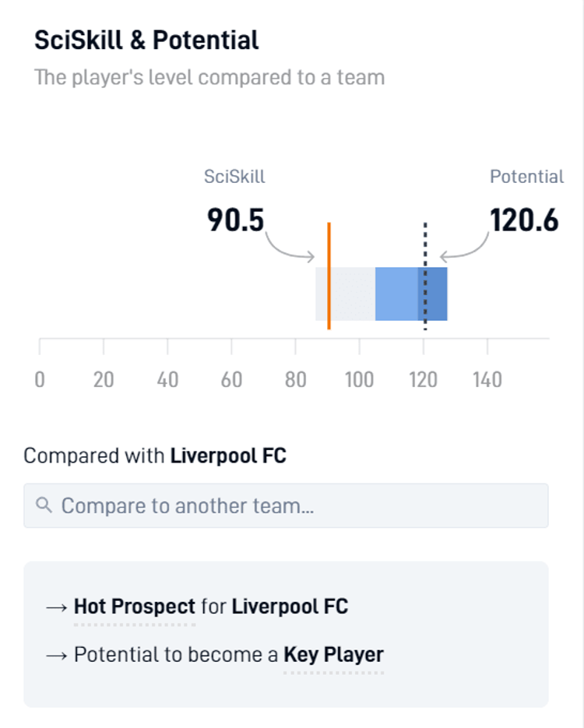Click the magnifying glass search icon
This screenshot has height=728, width=584.
coord(45,505)
